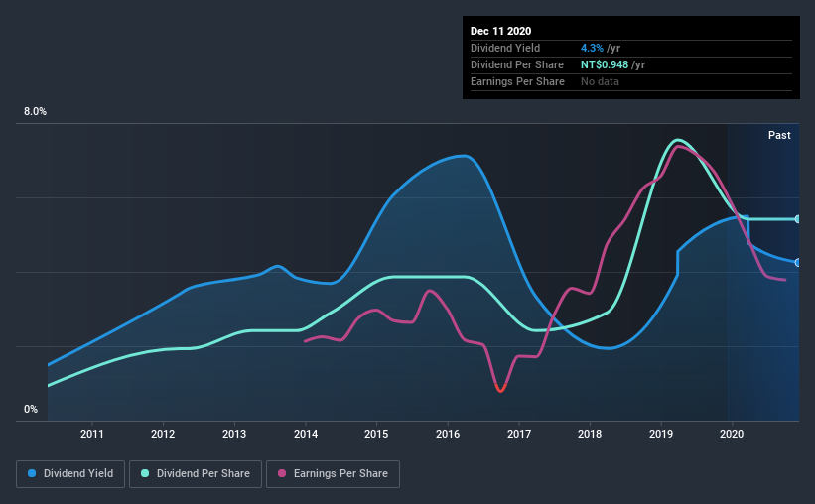
Task: Click the Past region label
Action: (x=779, y=135)
